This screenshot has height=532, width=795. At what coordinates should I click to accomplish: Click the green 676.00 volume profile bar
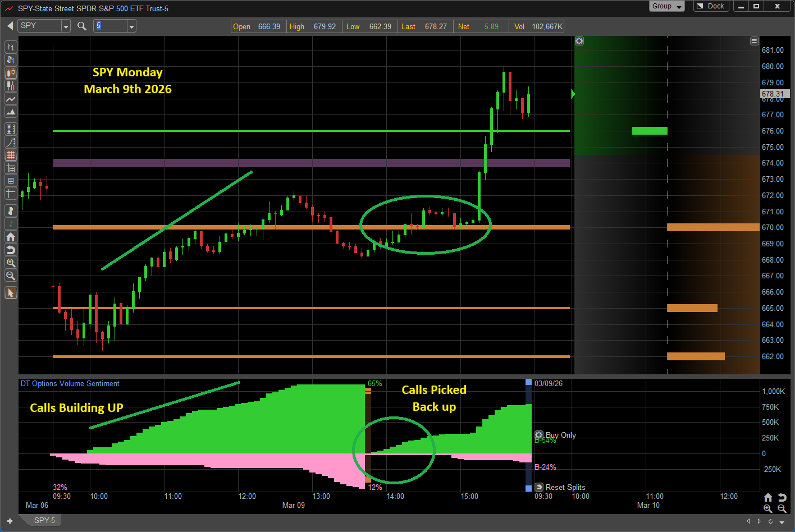[650, 131]
